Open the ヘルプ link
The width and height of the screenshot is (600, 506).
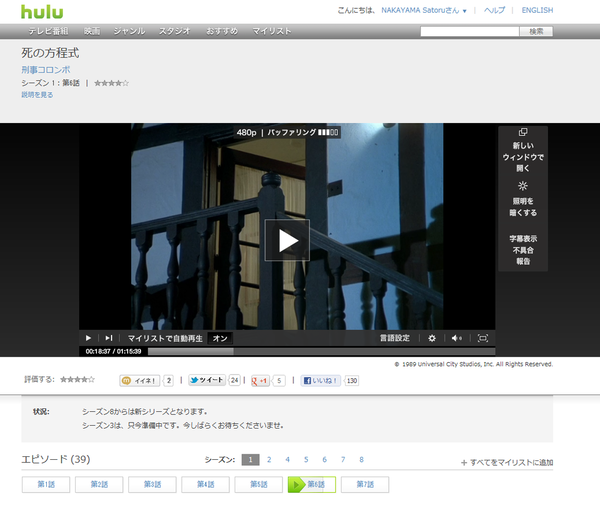click(494, 10)
